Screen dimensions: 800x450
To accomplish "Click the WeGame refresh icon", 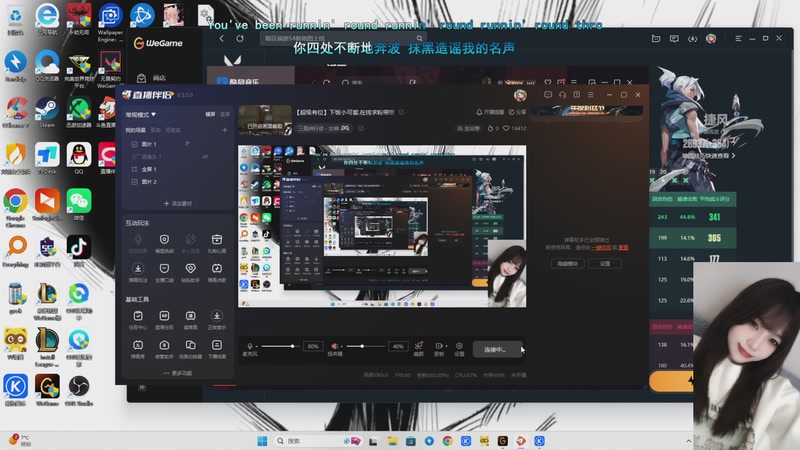I will point(240,38).
